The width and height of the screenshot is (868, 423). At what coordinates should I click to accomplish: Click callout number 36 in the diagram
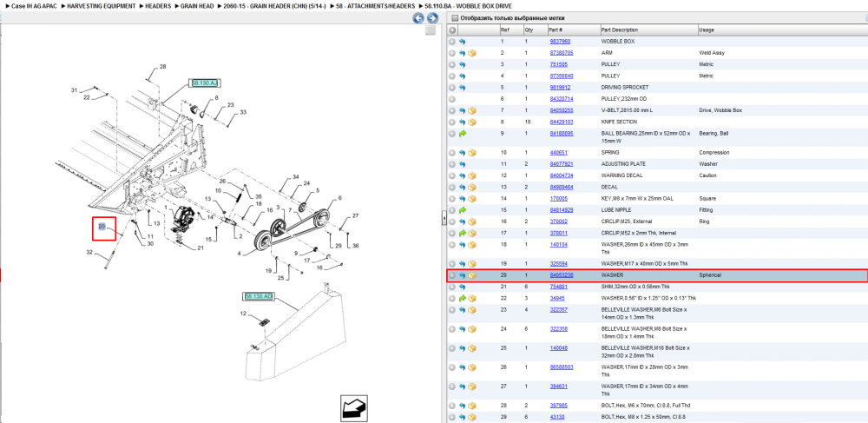[x=355, y=246]
